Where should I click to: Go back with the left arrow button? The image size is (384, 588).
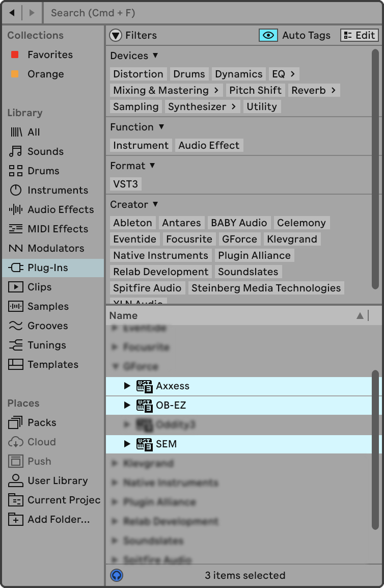coord(12,13)
